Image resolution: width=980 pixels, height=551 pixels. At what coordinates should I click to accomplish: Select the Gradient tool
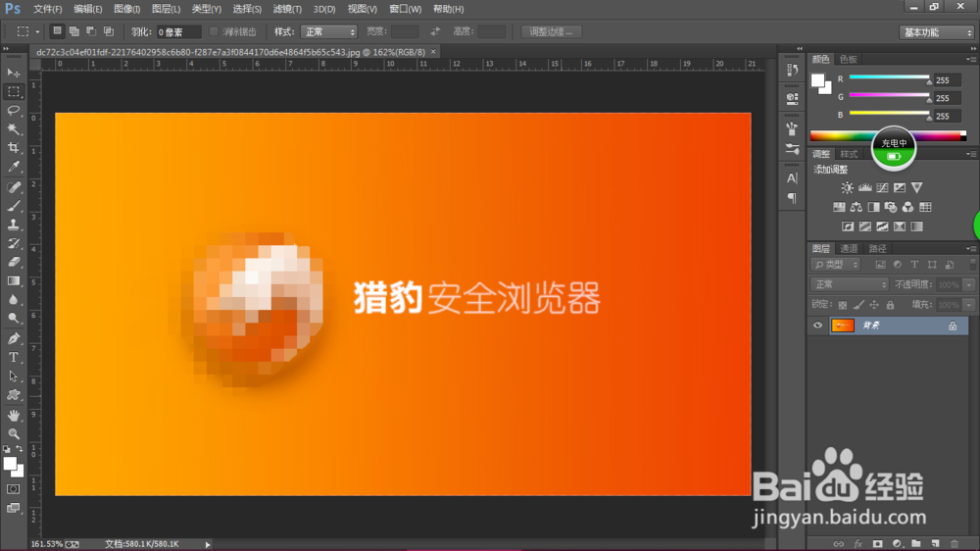(x=13, y=280)
